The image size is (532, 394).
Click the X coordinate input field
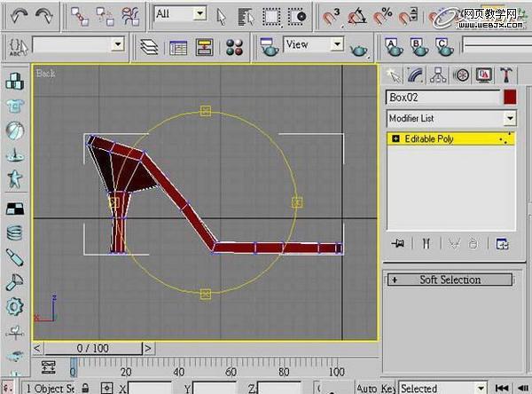149,388
